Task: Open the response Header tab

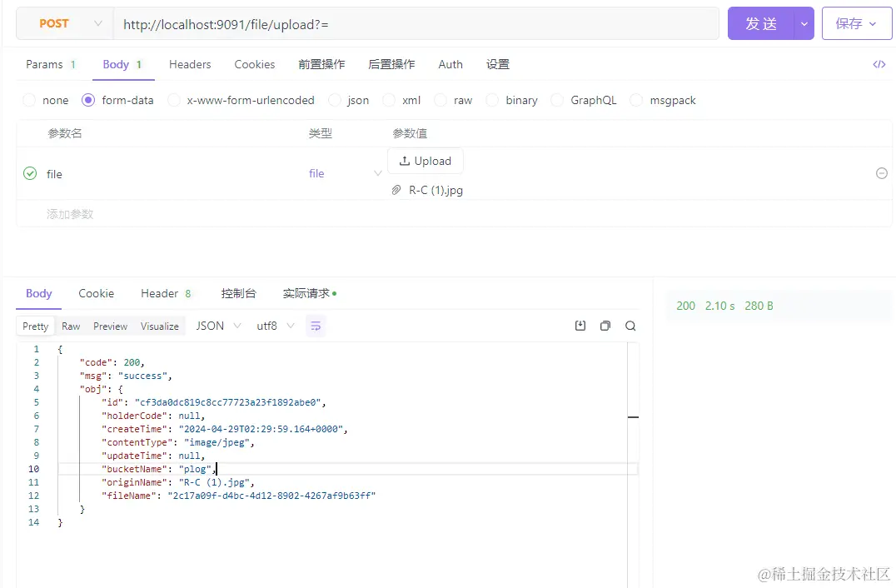Action: [x=166, y=293]
